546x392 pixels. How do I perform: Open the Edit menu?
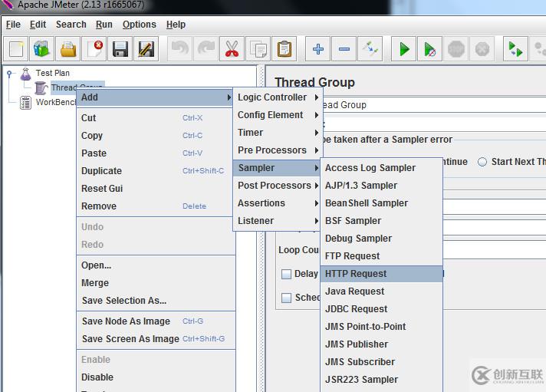38,25
